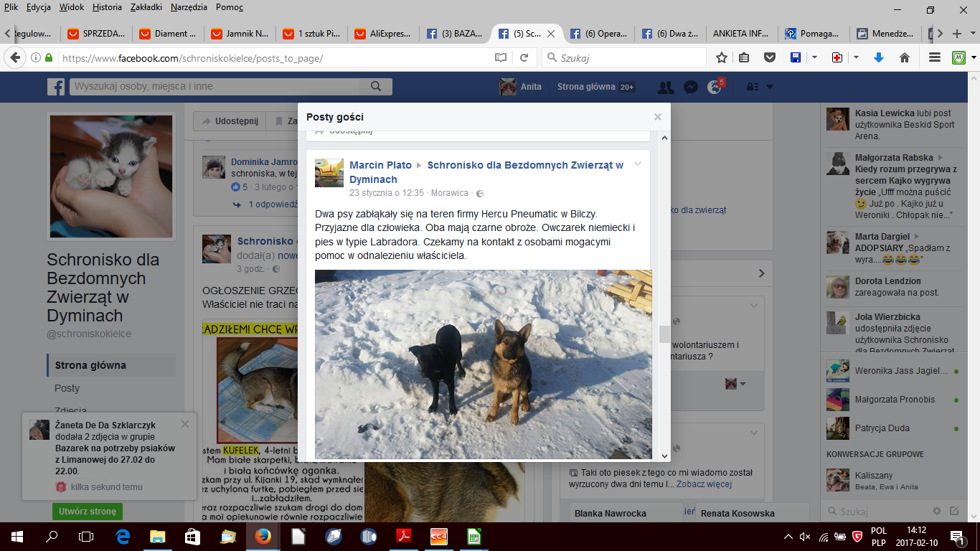Viewport: 980px width, 551px height.
Task: Switch to the Diament browser tab
Action: pos(168,34)
